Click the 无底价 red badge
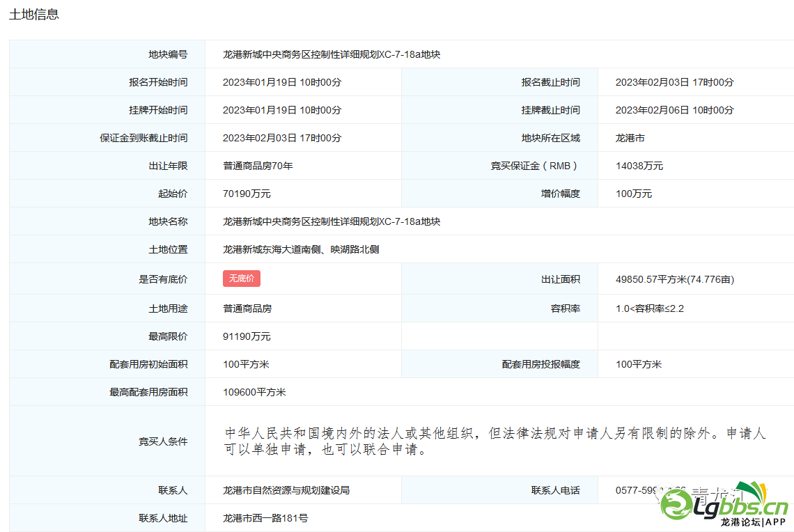794x532 pixels. 242,279
